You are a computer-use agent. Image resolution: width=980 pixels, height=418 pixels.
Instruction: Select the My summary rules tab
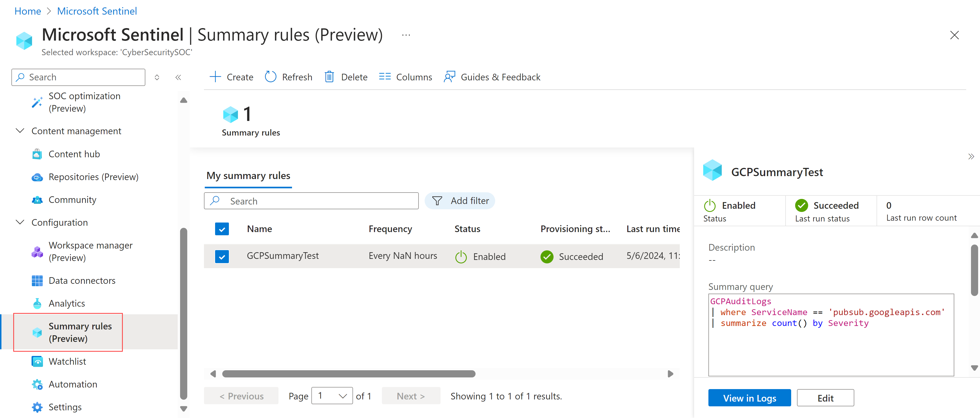click(249, 176)
